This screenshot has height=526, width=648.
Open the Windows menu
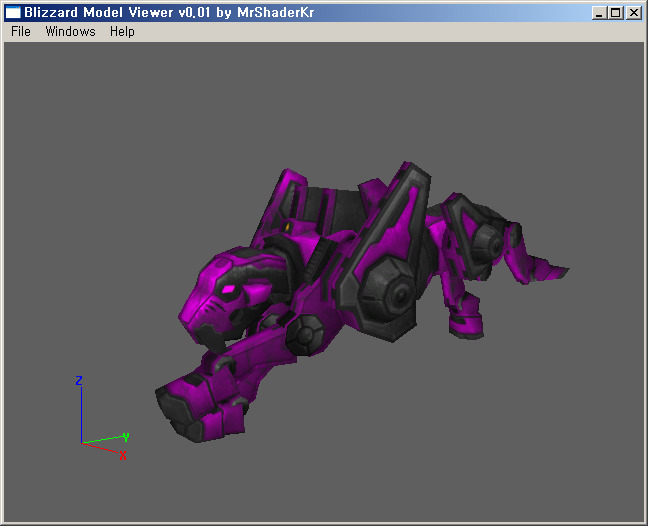click(70, 31)
